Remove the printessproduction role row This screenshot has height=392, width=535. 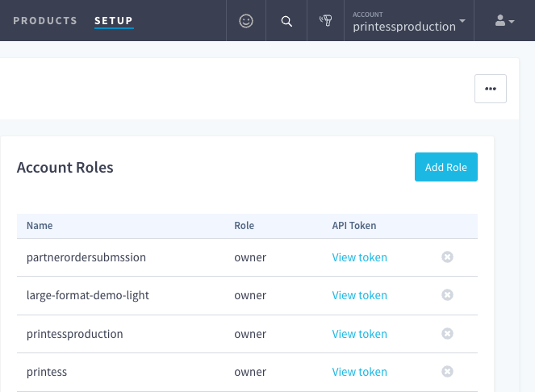447,334
